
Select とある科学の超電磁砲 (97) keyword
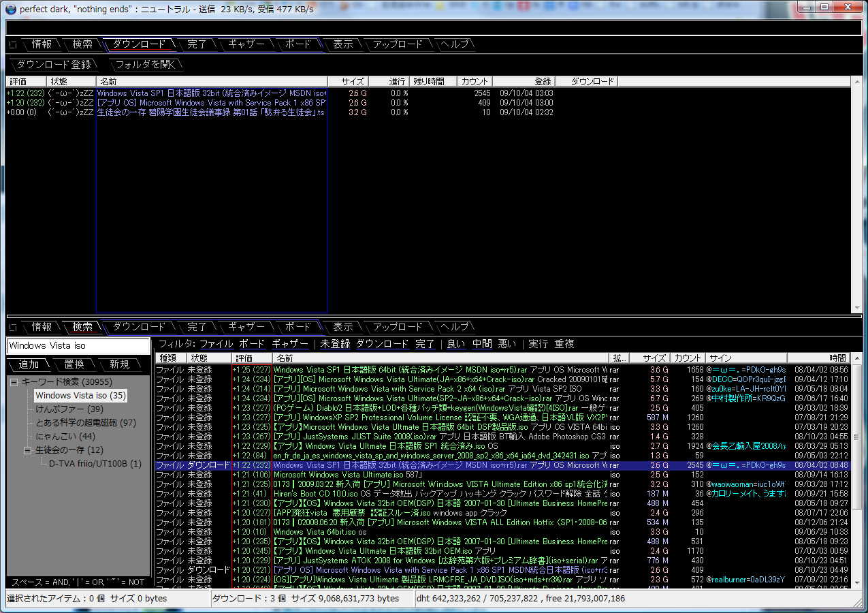click(86, 423)
